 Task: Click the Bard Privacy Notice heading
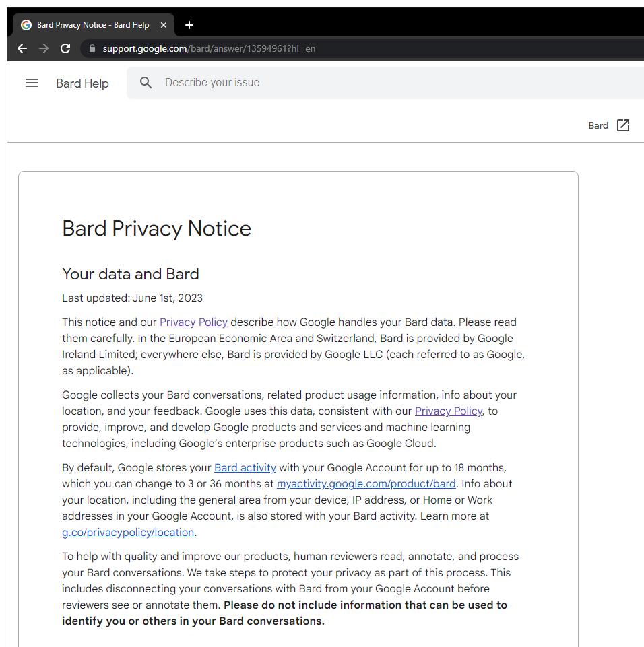tap(156, 229)
